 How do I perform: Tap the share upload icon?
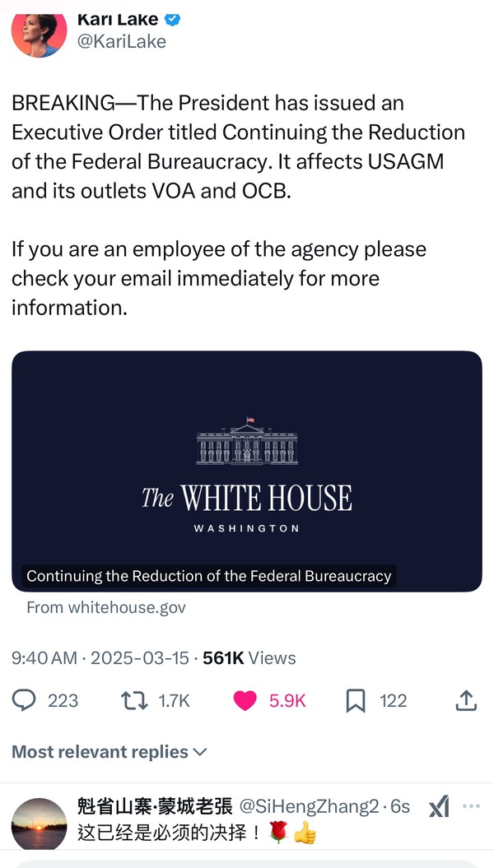click(x=465, y=700)
